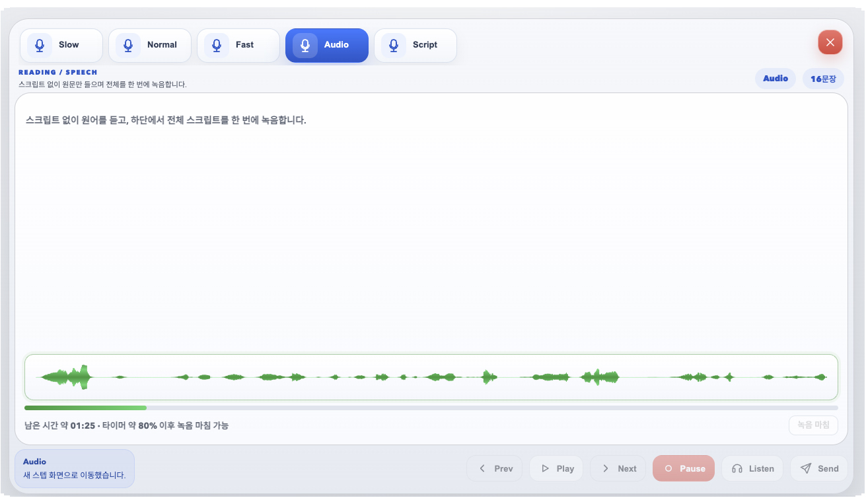Click the microphone icon on Slow tab

click(40, 46)
